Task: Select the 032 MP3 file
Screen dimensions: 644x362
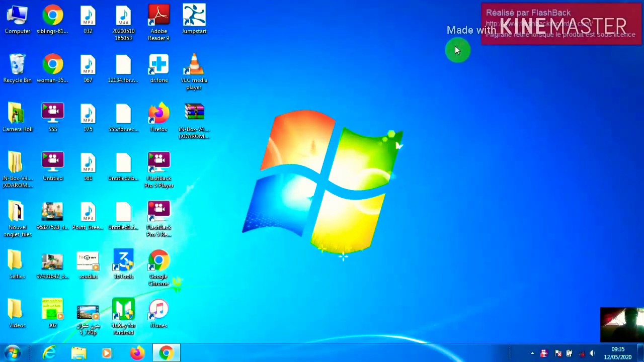Action: point(88,20)
